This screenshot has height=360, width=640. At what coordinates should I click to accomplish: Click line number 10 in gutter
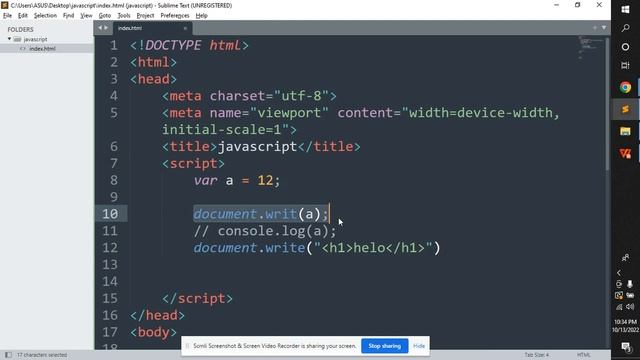point(110,214)
